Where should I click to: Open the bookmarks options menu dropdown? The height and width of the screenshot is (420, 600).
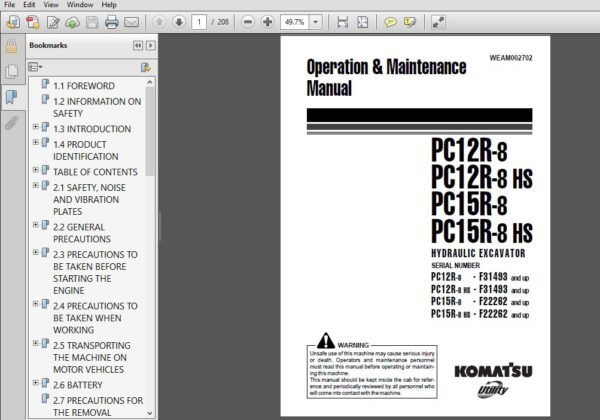click(35, 67)
